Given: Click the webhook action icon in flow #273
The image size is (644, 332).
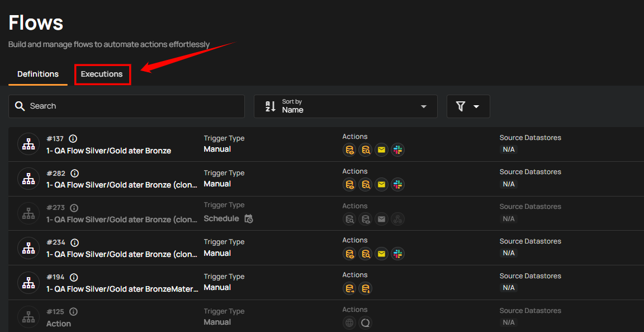Looking at the screenshot, I should (x=397, y=219).
